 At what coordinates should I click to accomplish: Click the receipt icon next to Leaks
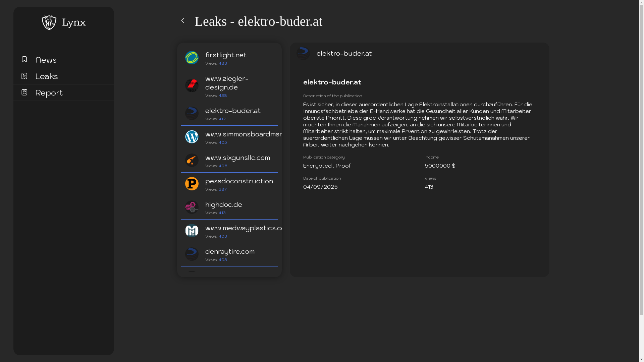coord(24,76)
